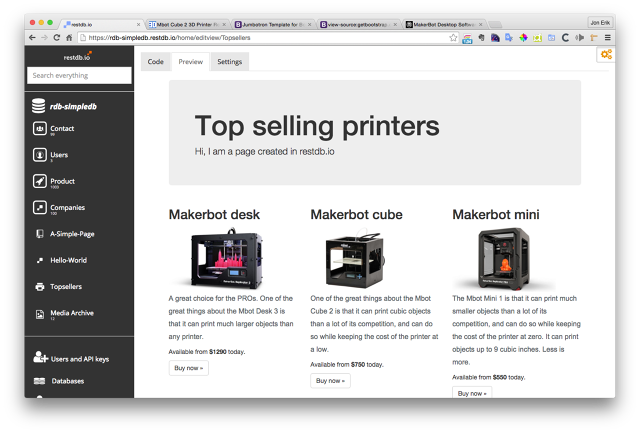Click 'Hi, I am a page created' text
This screenshot has width=640, height=433.
pos(264,152)
